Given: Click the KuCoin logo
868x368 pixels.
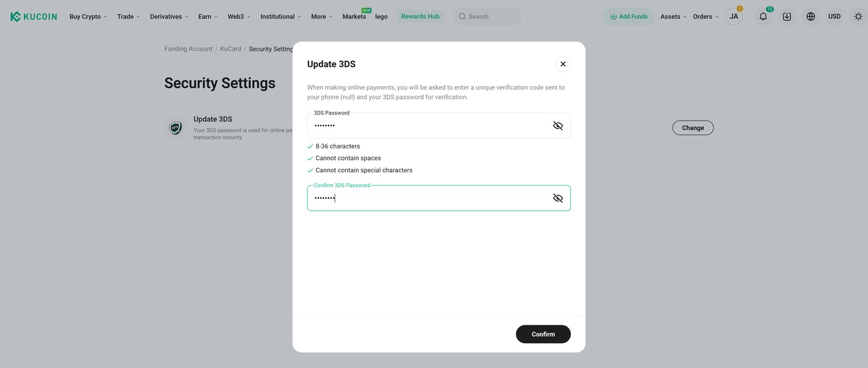Looking at the screenshot, I should 34,16.
